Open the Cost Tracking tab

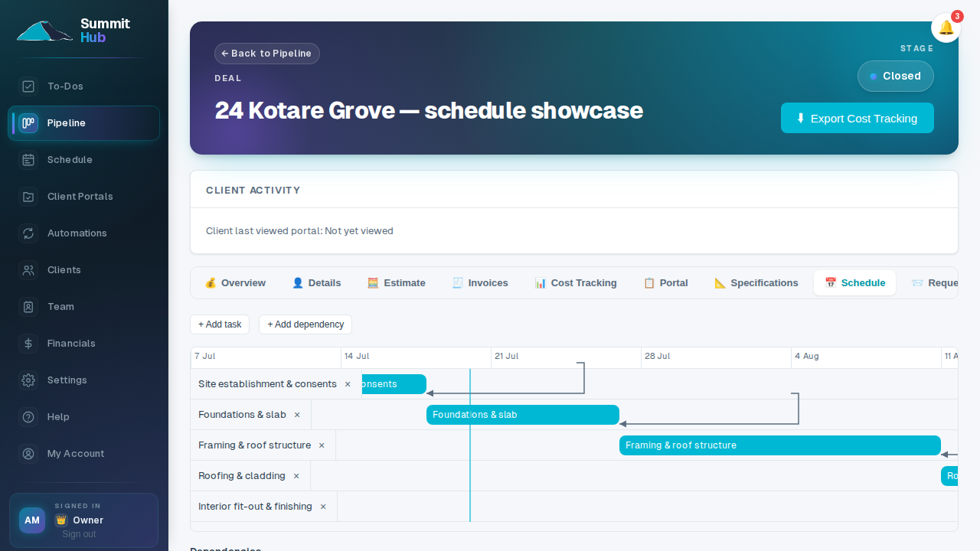pyautogui.click(x=576, y=283)
